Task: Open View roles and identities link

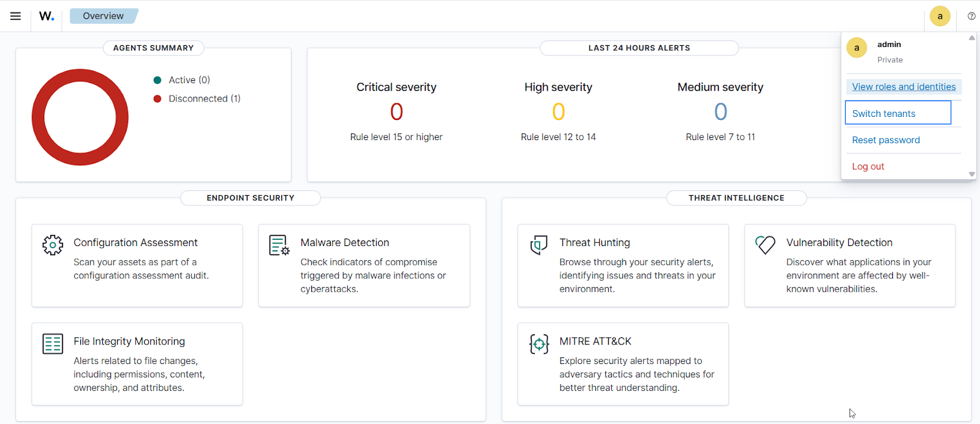Action: pos(903,87)
